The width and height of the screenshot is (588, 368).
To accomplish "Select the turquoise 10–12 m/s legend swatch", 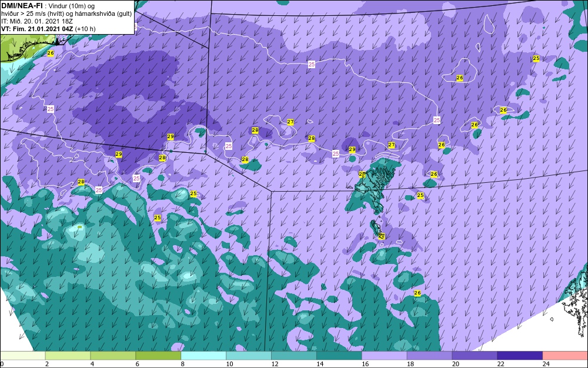I will coord(249,356).
